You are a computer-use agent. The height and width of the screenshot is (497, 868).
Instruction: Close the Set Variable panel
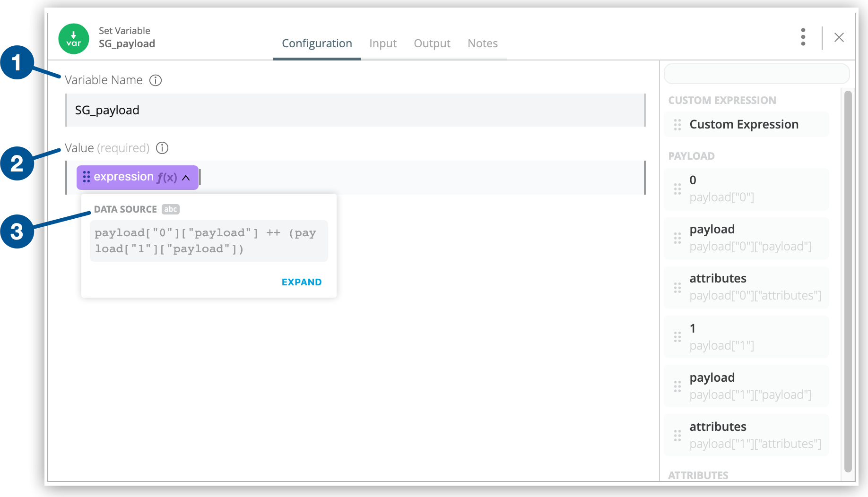click(x=839, y=37)
